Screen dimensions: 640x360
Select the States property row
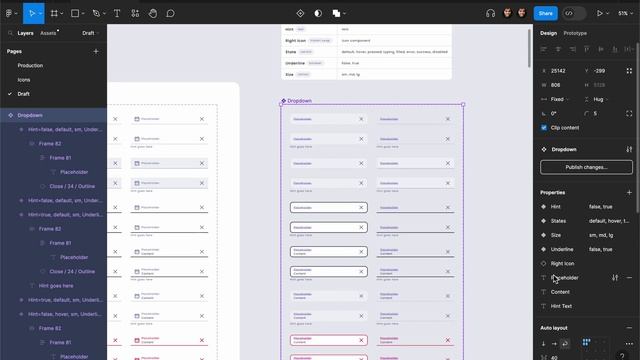point(586,221)
